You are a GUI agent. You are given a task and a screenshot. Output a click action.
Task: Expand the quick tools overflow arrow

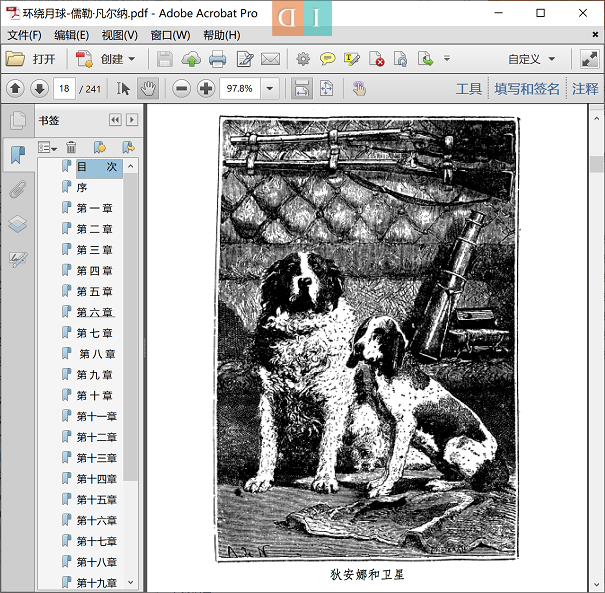[x=447, y=59]
